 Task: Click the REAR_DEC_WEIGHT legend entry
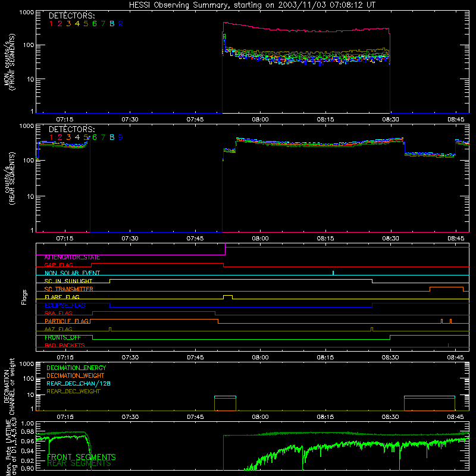point(73,392)
